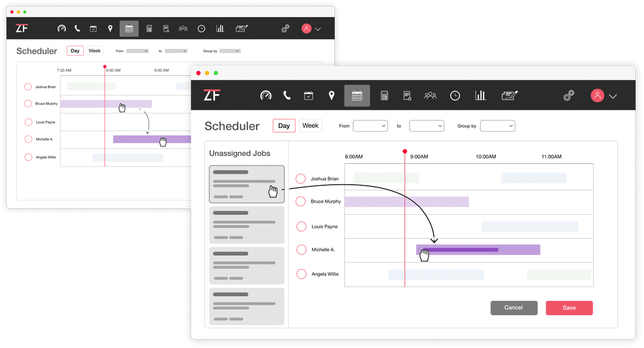Click the phone calls icon in front toolbar
The width and height of the screenshot is (644, 348).
tap(287, 96)
